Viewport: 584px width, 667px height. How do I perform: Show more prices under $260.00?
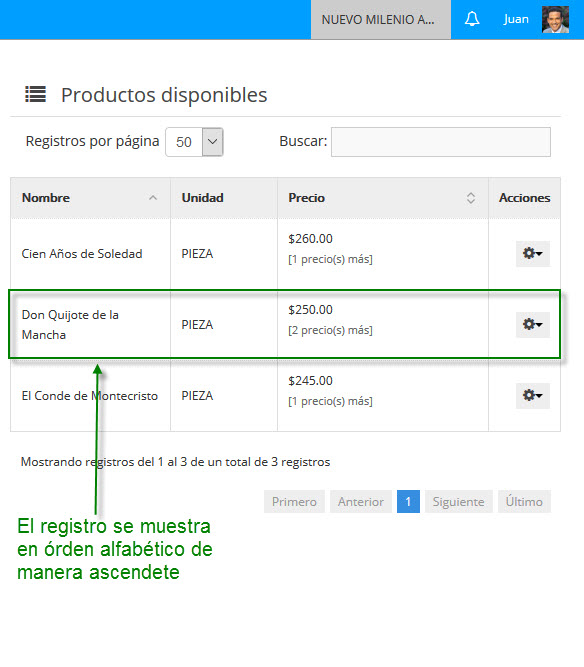click(330, 259)
